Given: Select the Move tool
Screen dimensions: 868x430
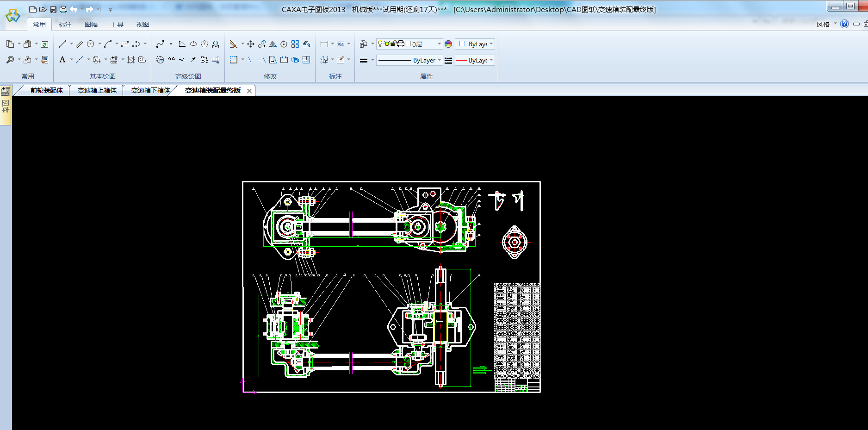Looking at the screenshot, I should (x=251, y=44).
